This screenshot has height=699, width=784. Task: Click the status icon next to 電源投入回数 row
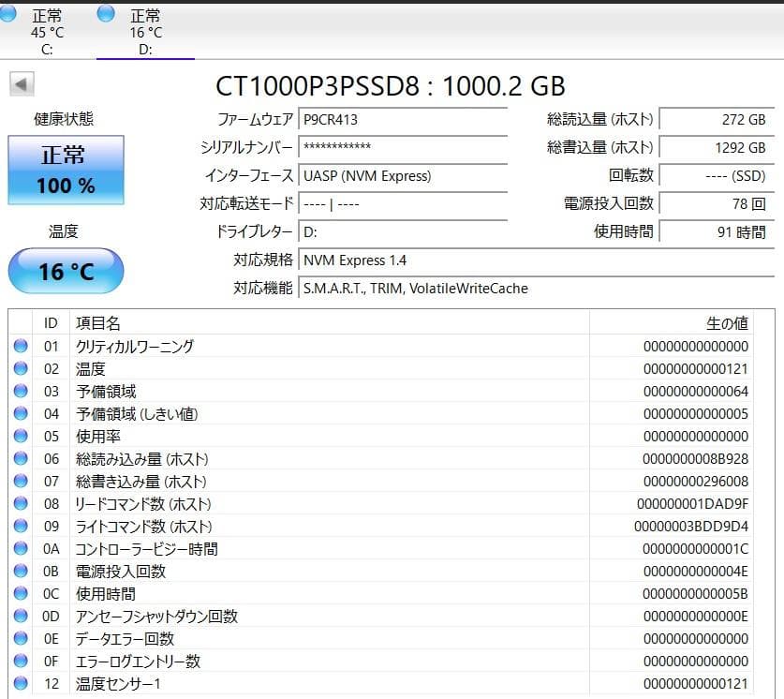point(21,571)
